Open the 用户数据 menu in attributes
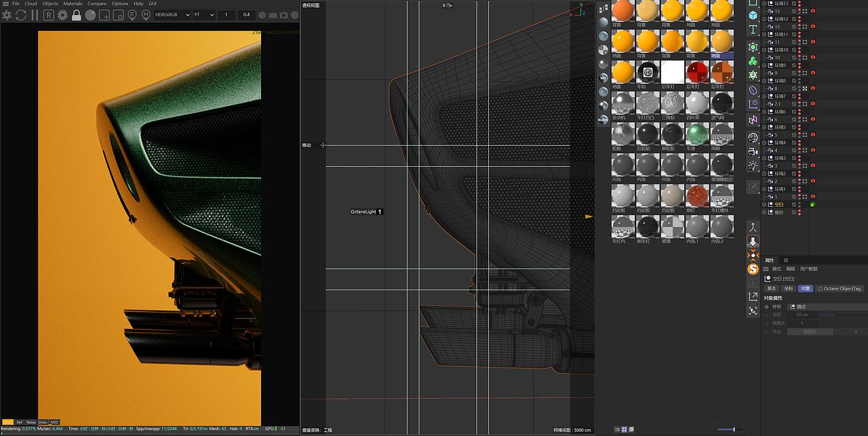The height and width of the screenshot is (436, 868). (x=809, y=269)
